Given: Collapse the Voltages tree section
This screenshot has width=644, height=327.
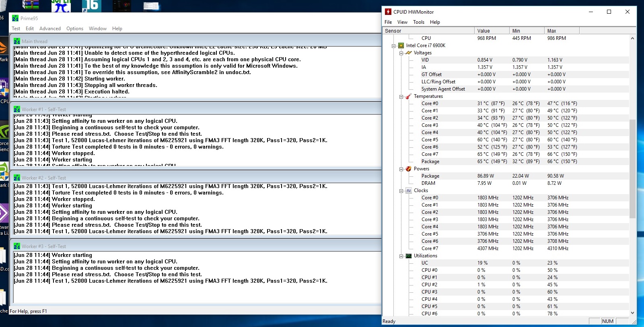Looking at the screenshot, I should (401, 53).
